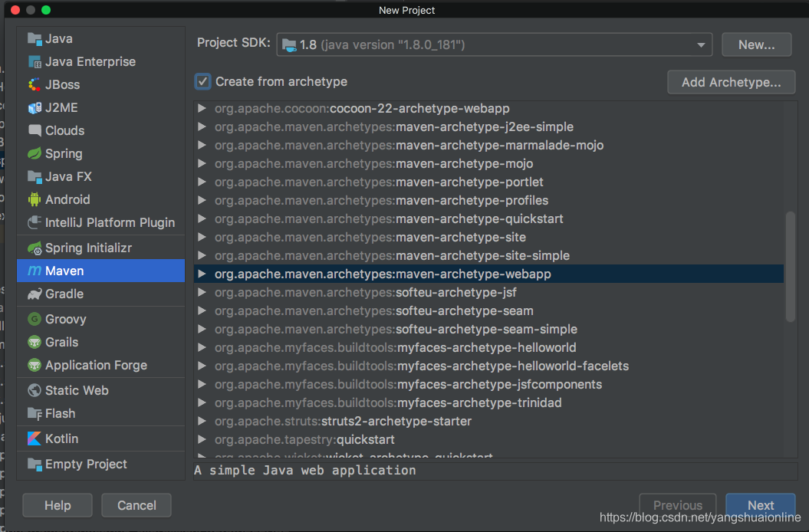Click the Flash folder icon
The image size is (809, 532).
click(35, 414)
